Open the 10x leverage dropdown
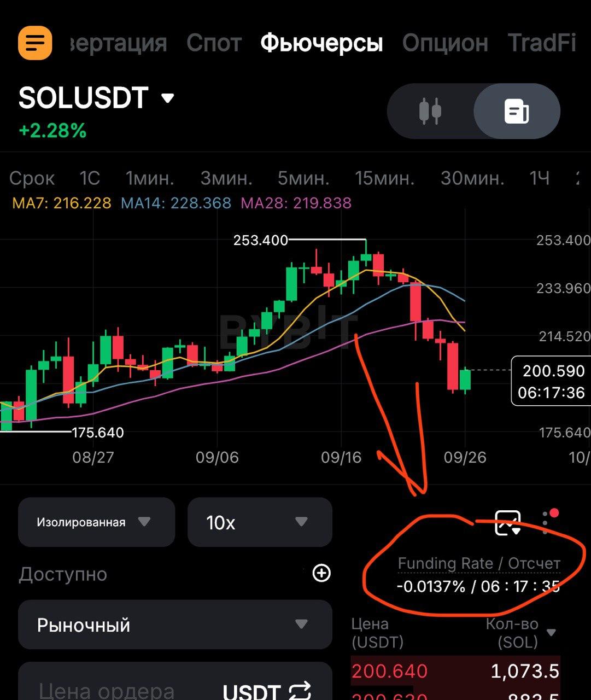The width and height of the screenshot is (591, 700). pos(260,522)
